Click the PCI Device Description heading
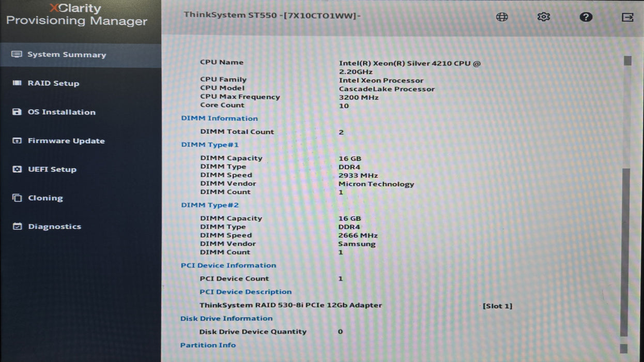 [x=246, y=292]
